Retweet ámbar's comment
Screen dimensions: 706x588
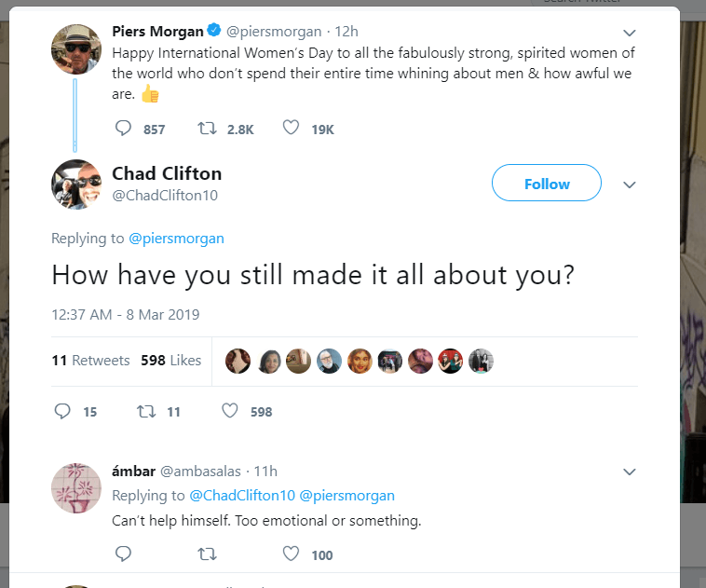[x=208, y=554]
